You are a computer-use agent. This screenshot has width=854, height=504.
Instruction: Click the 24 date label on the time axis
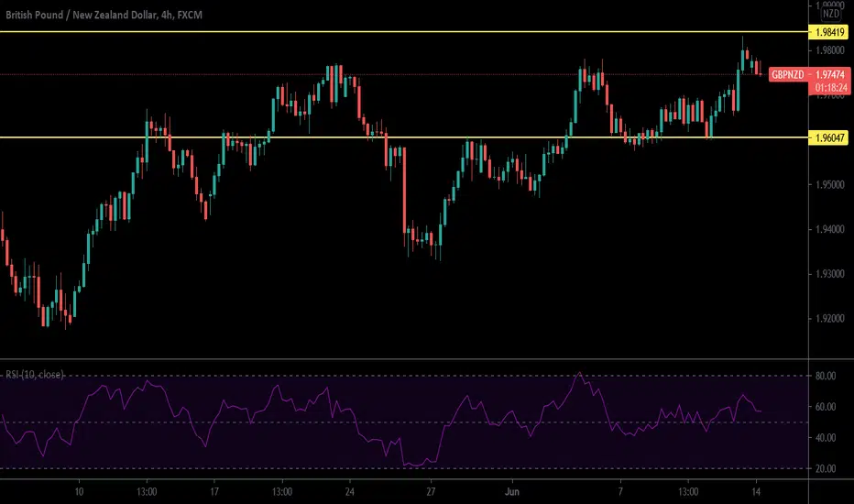click(x=350, y=492)
